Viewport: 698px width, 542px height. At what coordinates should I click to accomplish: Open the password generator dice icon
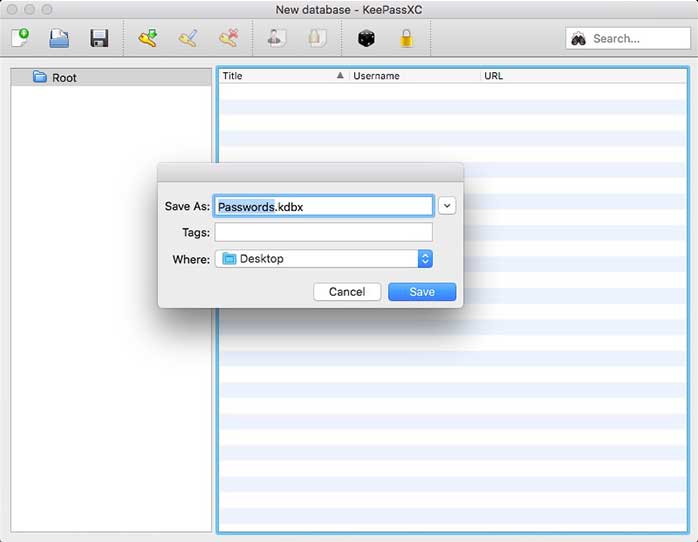pos(366,38)
